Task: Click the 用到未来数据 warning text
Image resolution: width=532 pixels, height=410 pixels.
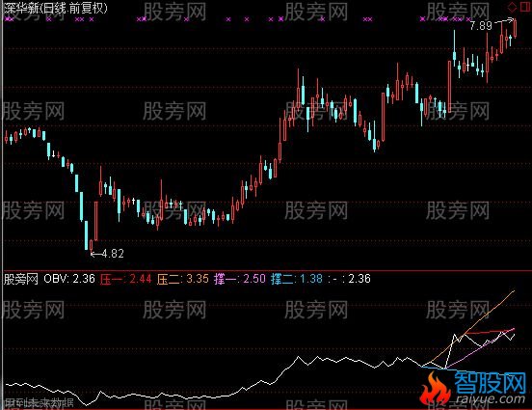Action: [39, 403]
